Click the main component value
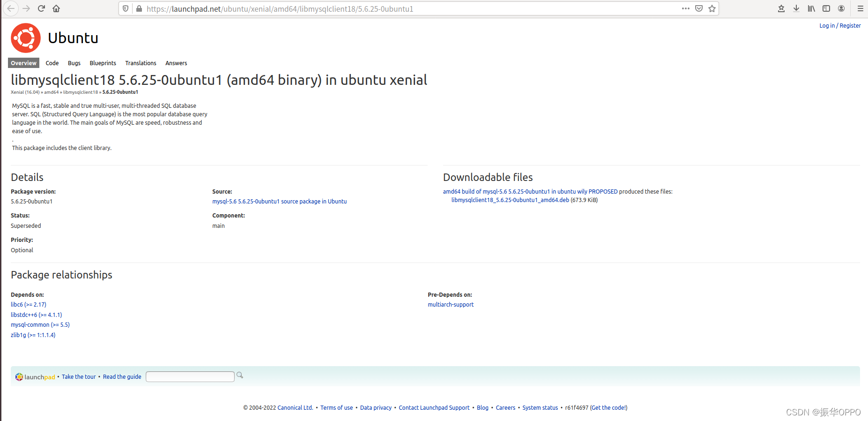 218,226
